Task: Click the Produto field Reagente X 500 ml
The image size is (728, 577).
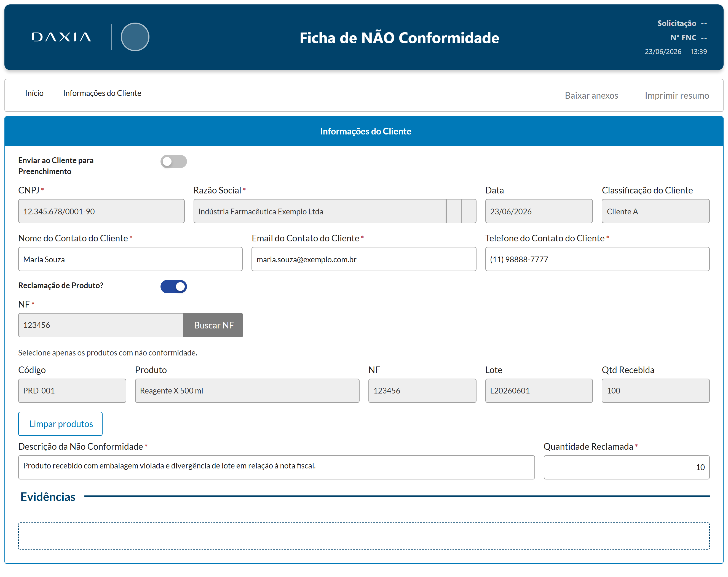Action: tap(247, 390)
